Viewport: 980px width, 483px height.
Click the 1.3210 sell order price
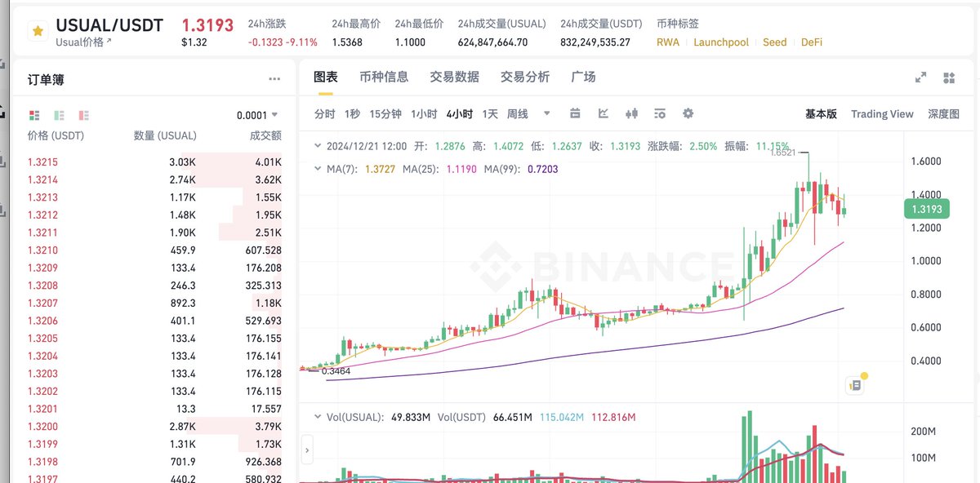click(42, 250)
